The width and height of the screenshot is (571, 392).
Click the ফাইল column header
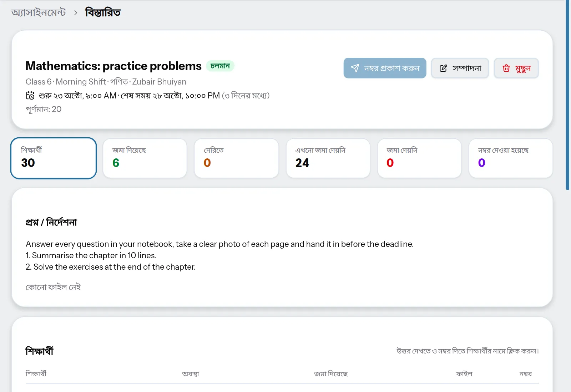click(464, 374)
